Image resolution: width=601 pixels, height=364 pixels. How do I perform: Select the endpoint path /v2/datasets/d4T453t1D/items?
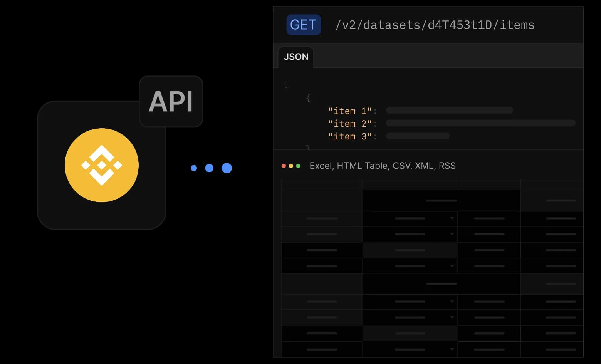pyautogui.click(x=435, y=25)
